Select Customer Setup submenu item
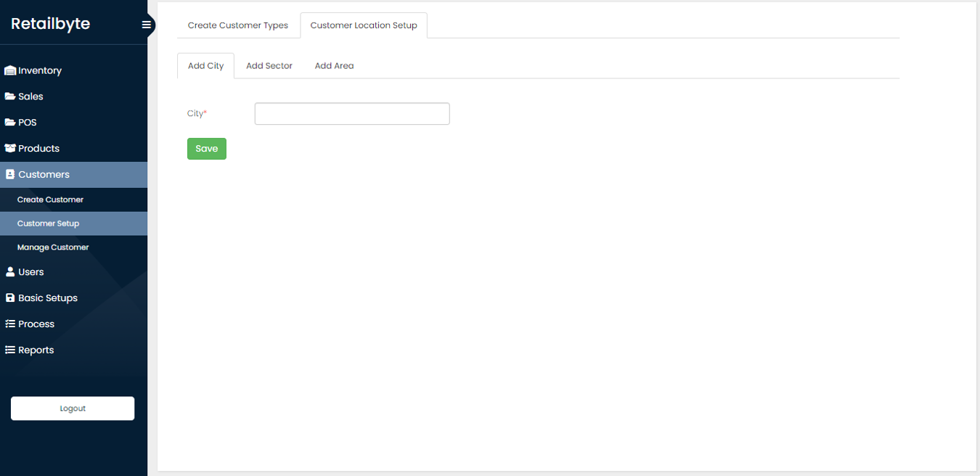980x476 pixels. point(73,223)
